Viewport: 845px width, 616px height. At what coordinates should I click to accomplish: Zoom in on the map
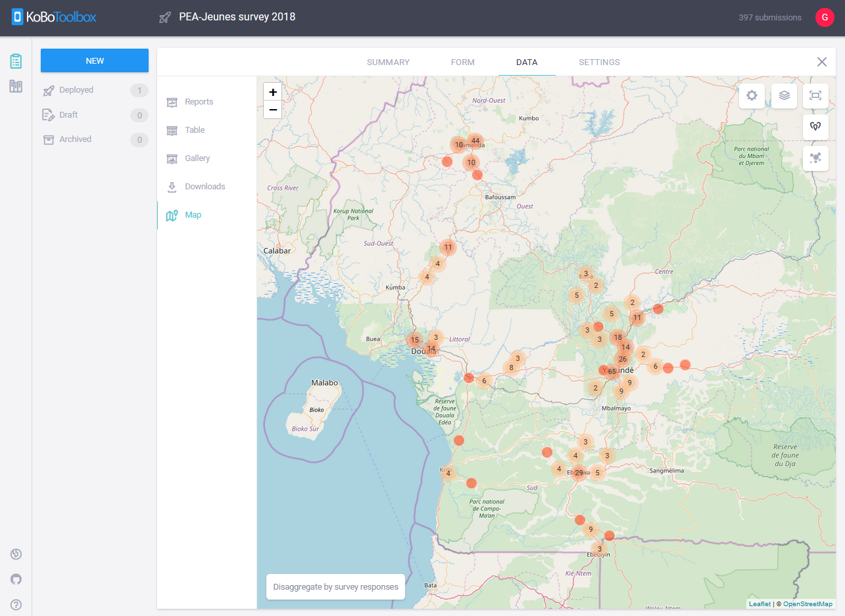coord(273,93)
